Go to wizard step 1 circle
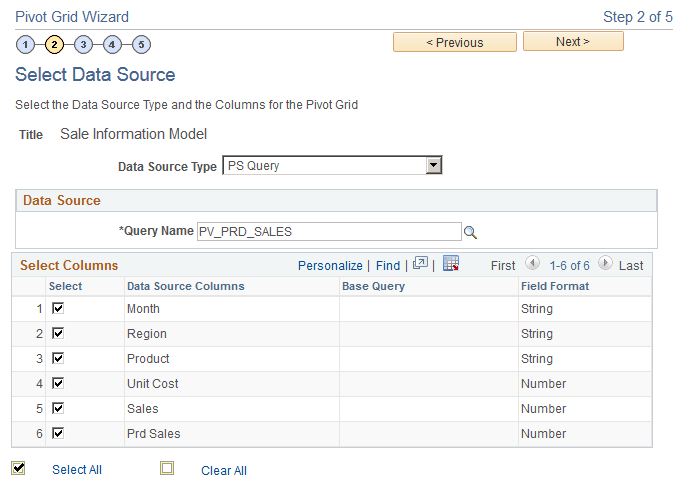The width and height of the screenshot is (691, 485). [25, 44]
